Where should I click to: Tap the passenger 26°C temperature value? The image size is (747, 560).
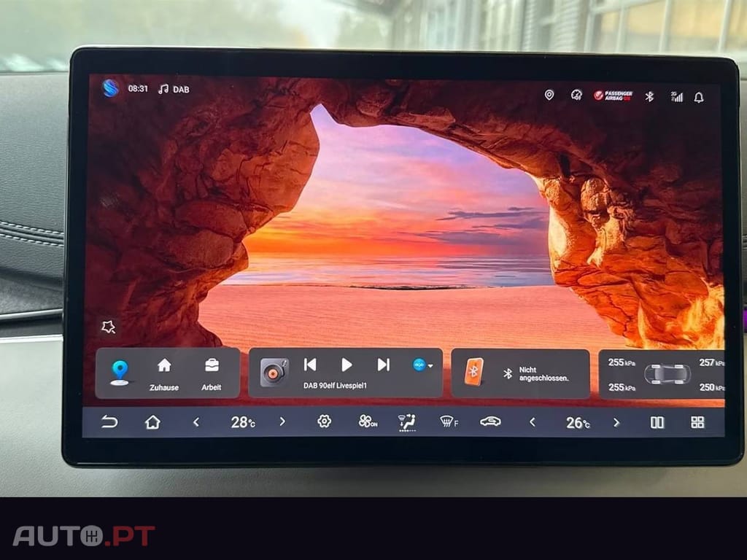pos(578,423)
